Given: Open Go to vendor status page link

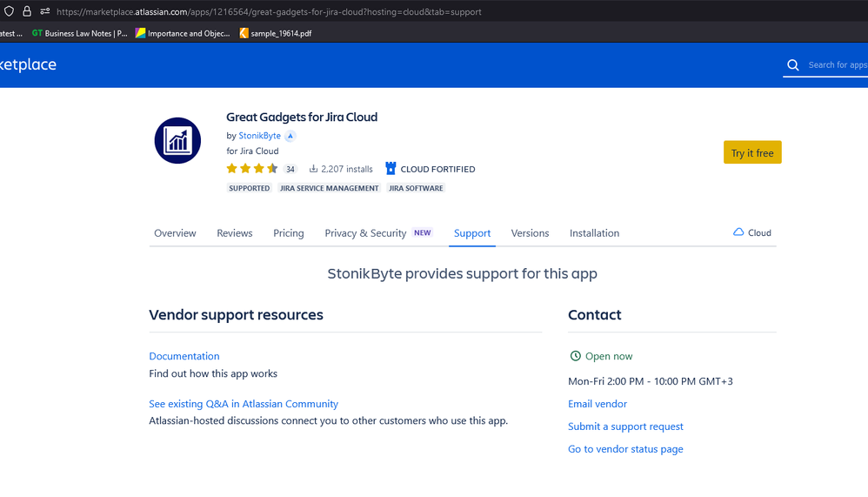Looking at the screenshot, I should click(625, 449).
